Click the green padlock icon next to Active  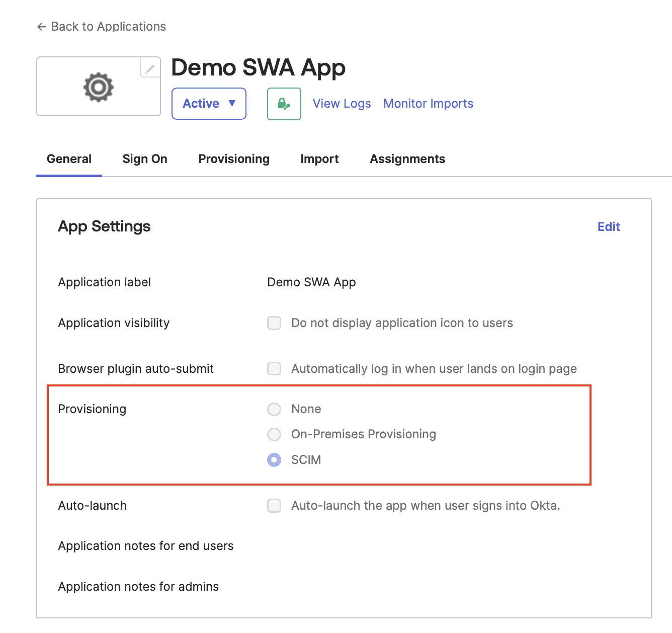tap(284, 104)
